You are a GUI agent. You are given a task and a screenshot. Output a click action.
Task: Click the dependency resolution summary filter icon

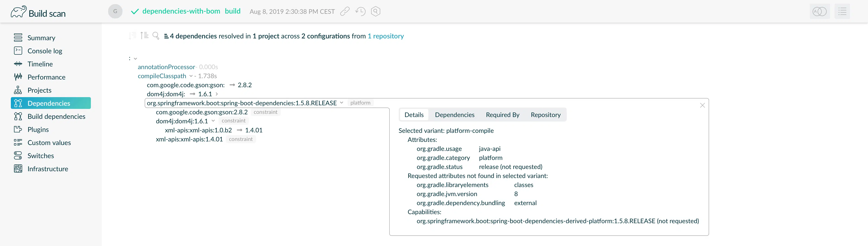[x=166, y=36]
